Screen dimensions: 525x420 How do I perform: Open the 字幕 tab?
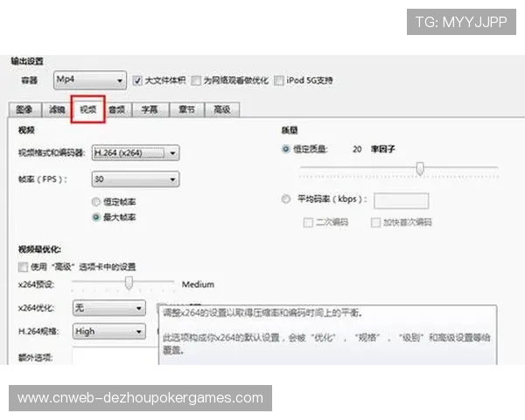point(150,109)
